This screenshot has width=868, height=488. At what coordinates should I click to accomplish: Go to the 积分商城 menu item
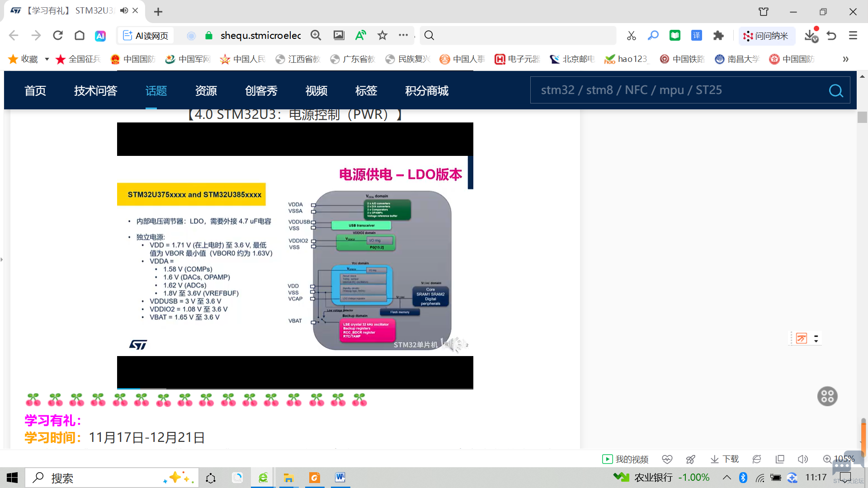(x=426, y=90)
